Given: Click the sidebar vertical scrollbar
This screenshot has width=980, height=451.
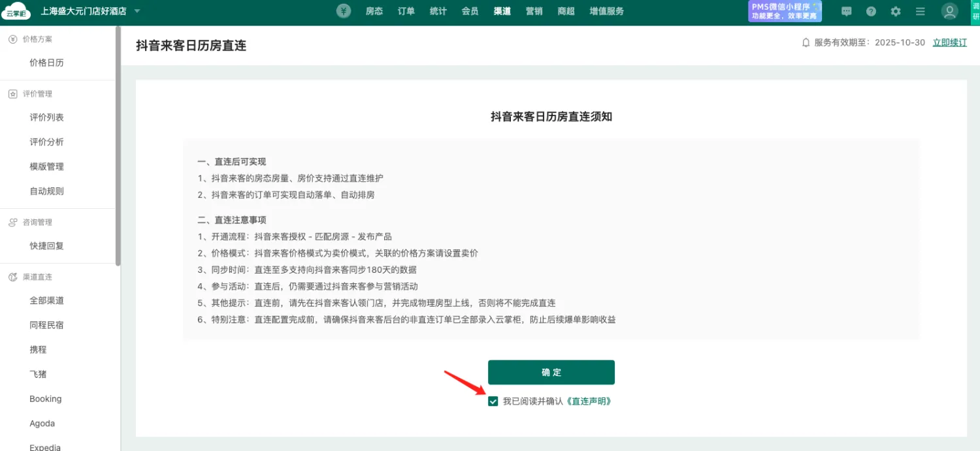Looking at the screenshot, I should pyautogui.click(x=118, y=146).
